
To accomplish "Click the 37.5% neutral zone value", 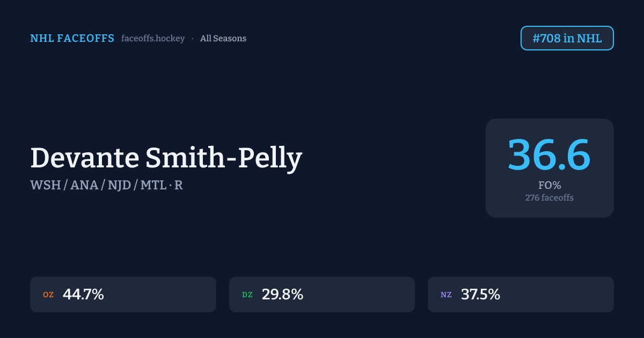I will tap(480, 295).
